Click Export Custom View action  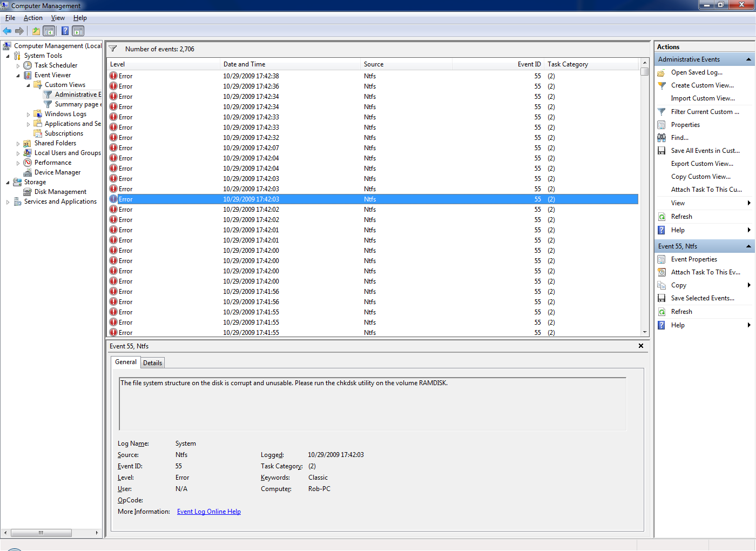pos(702,164)
